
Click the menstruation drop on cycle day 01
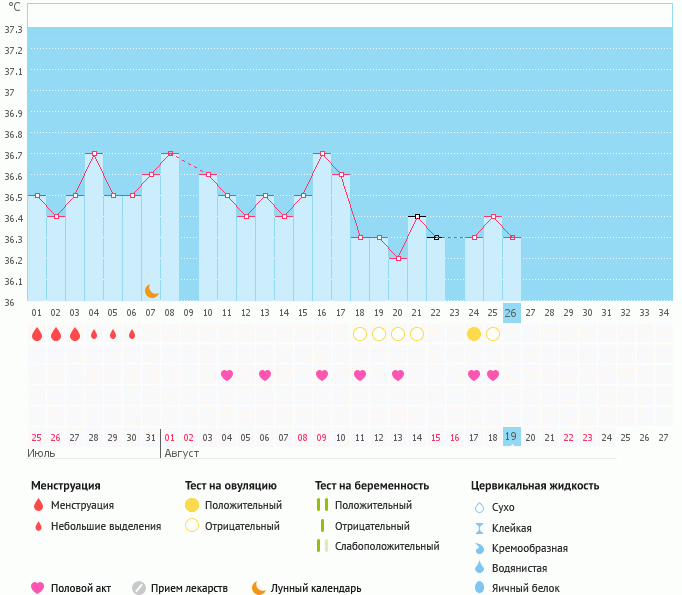(x=37, y=334)
